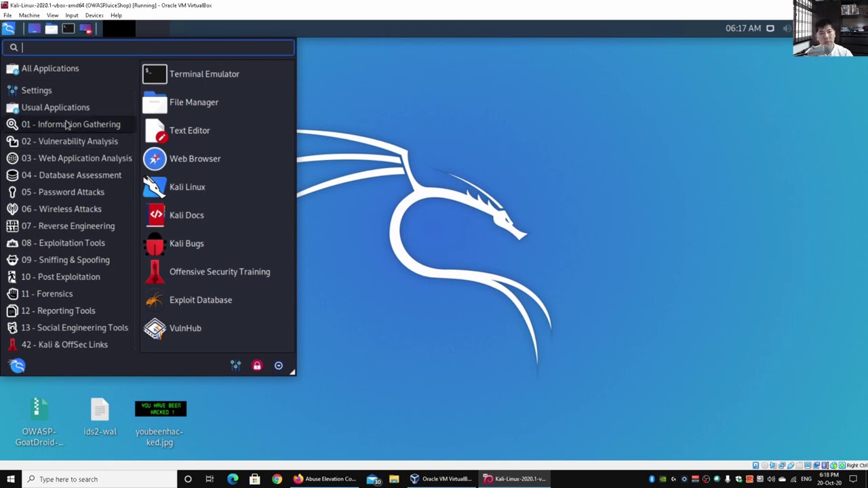The image size is (868, 488).
Task: Select the ids2-wal desktop file
Action: (100, 418)
